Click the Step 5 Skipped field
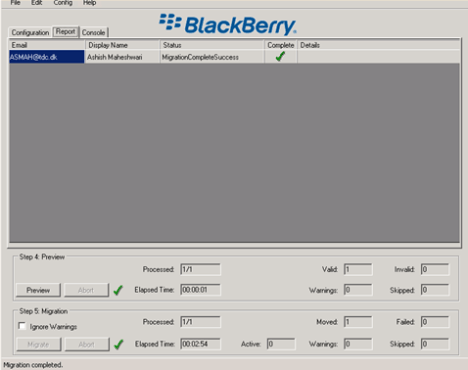Screen dimensions: 468x370 click(x=435, y=344)
